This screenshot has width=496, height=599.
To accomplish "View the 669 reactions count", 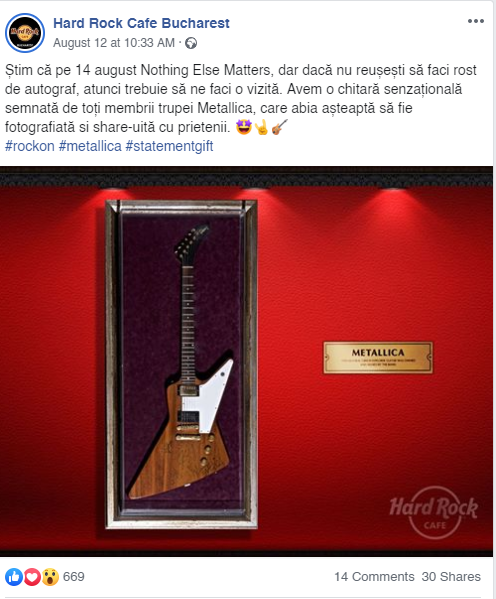I will click(73, 576).
